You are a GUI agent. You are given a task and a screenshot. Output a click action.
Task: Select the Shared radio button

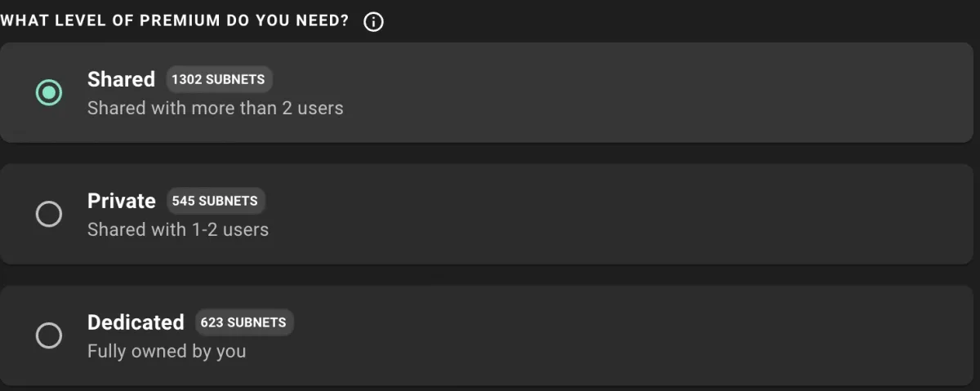(49, 92)
